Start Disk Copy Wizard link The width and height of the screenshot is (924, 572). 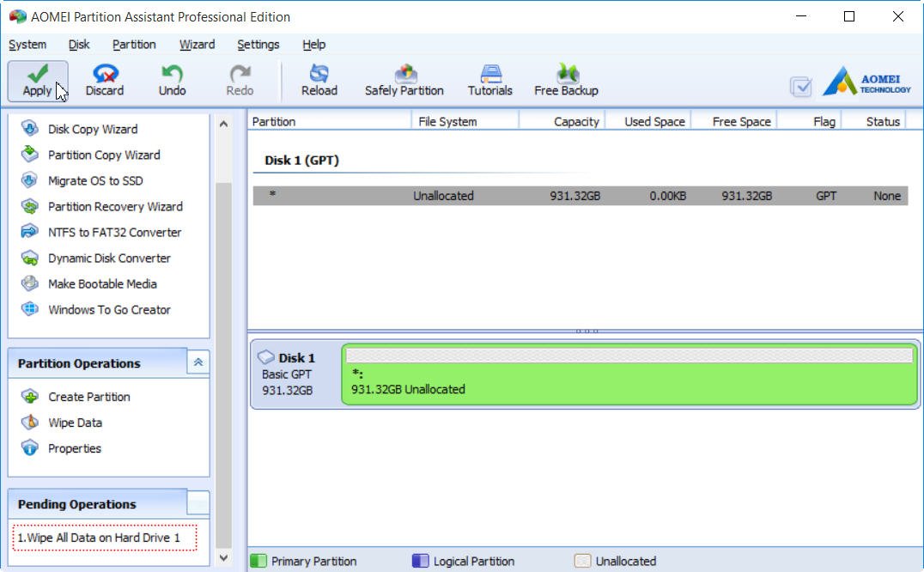tap(93, 129)
